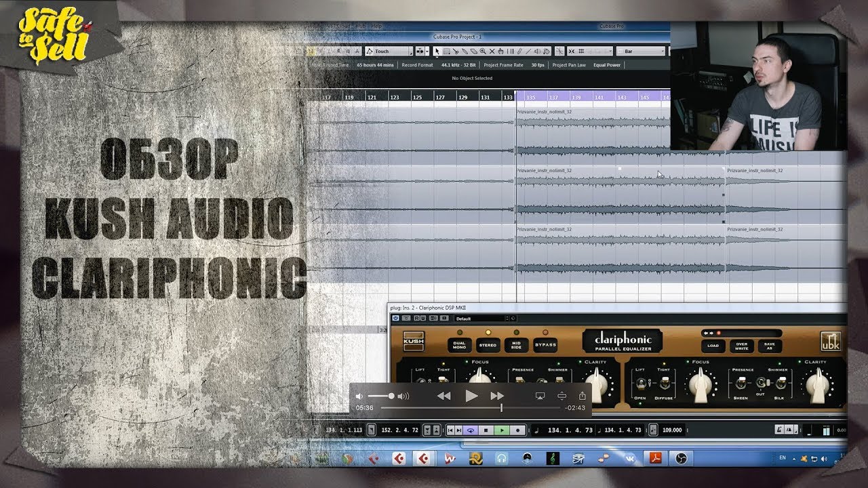Click the 30 fps project frame rate
Screen dimensions: 868x488
[537, 65]
